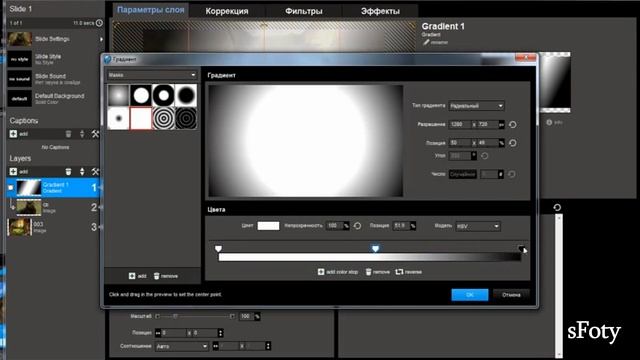640x360 pixels.
Task: Click the Непрозрачность field showing 100
Action: coord(335,226)
